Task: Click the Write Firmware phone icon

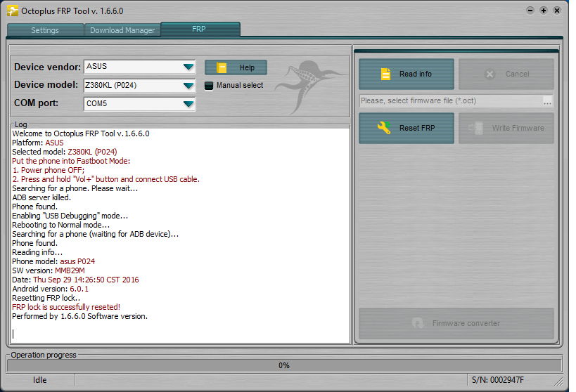Action: pyautogui.click(x=475, y=128)
